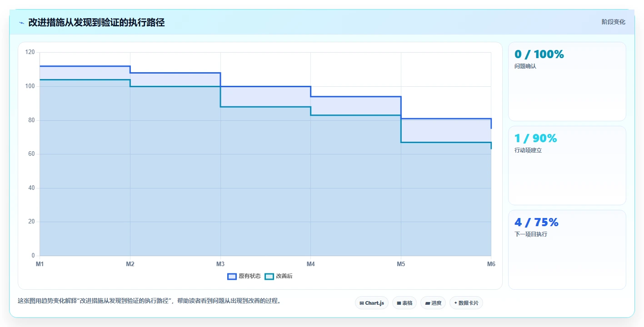Click the 表格 tag icon
The height and width of the screenshot is (327, 644).
tap(399, 303)
